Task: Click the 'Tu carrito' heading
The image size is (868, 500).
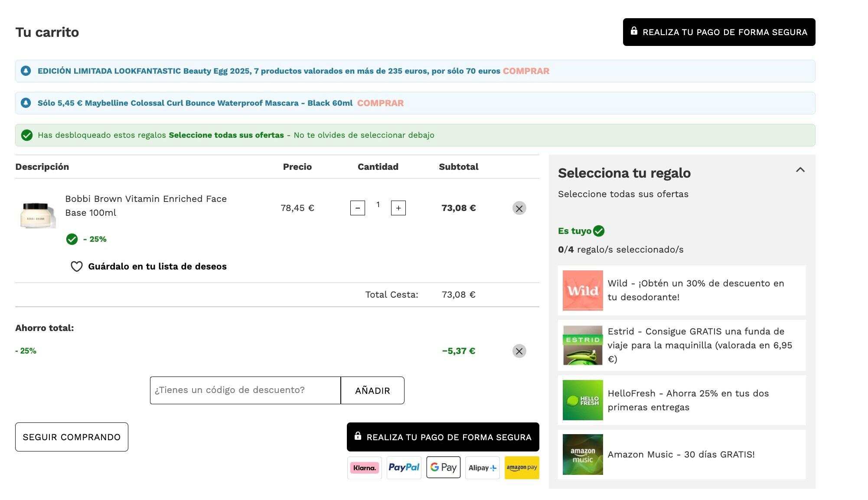Action: click(x=47, y=32)
